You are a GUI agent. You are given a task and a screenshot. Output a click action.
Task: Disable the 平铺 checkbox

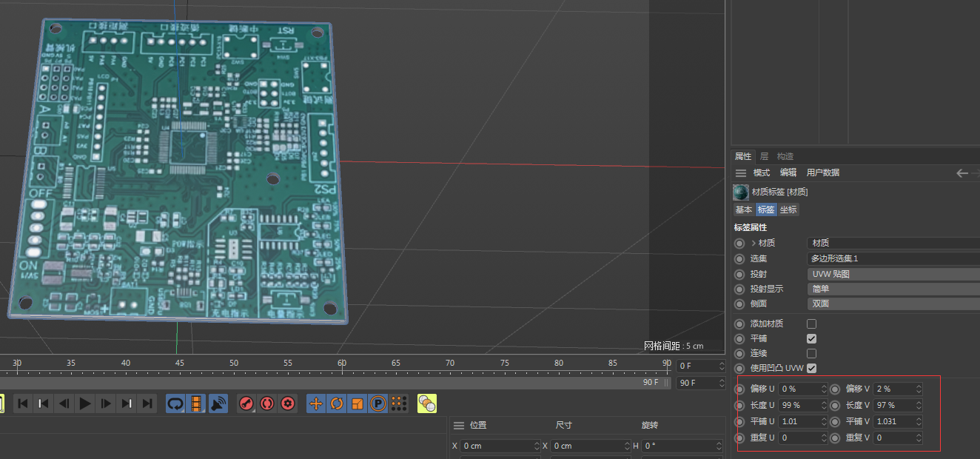(x=812, y=338)
